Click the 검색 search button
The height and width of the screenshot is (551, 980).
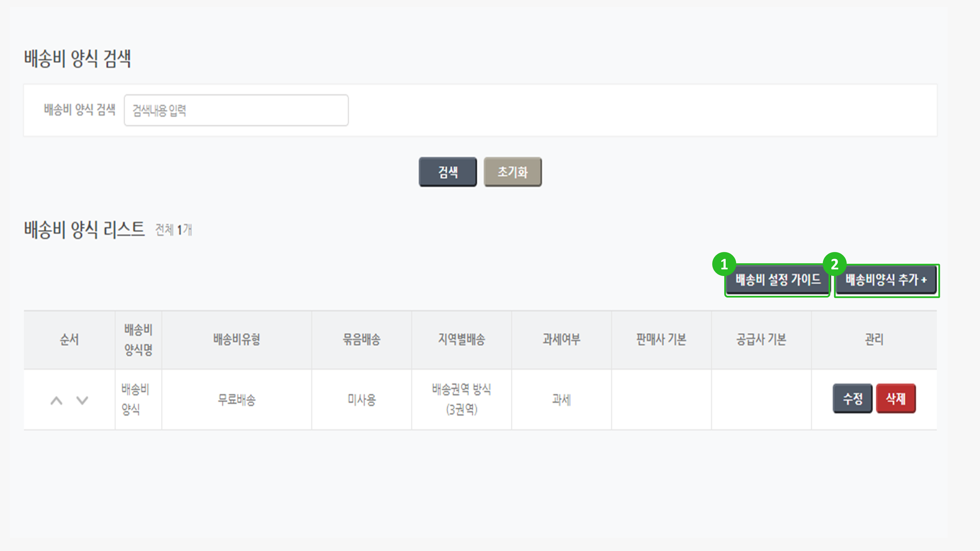pos(447,172)
